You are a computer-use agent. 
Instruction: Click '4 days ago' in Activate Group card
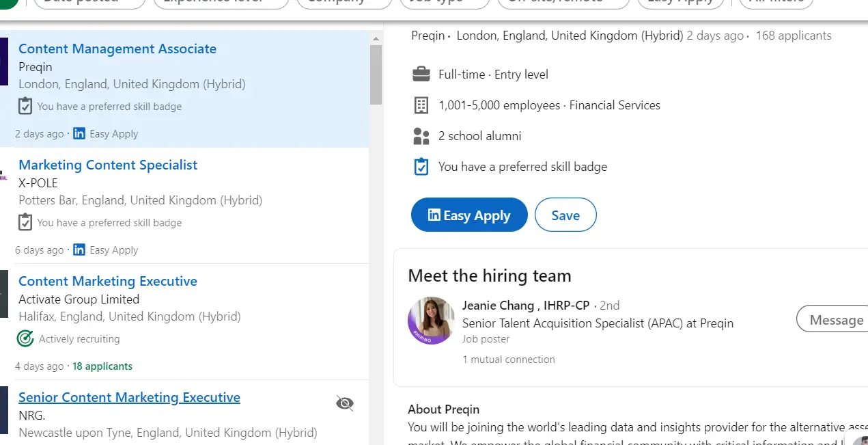pyautogui.click(x=40, y=366)
